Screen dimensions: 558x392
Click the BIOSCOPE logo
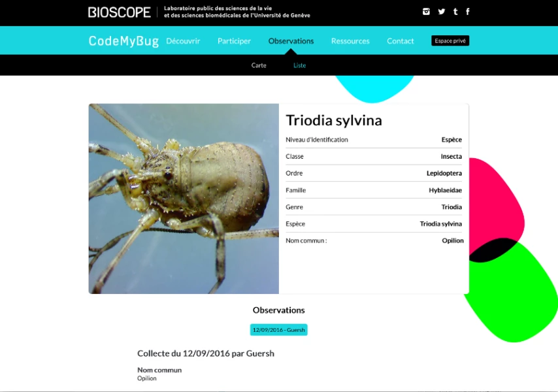click(120, 12)
